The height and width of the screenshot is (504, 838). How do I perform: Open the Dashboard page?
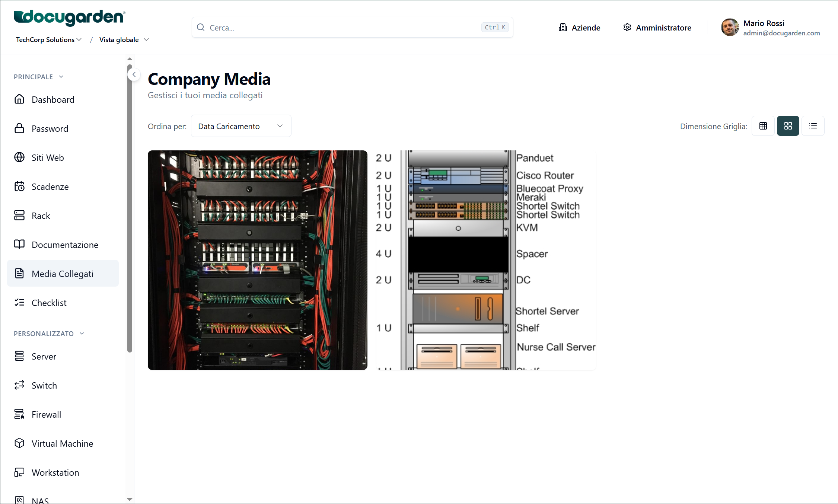(63, 99)
